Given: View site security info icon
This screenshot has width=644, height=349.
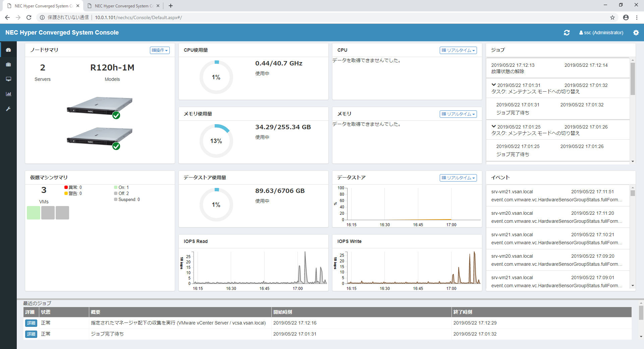Looking at the screenshot, I should [42, 17].
